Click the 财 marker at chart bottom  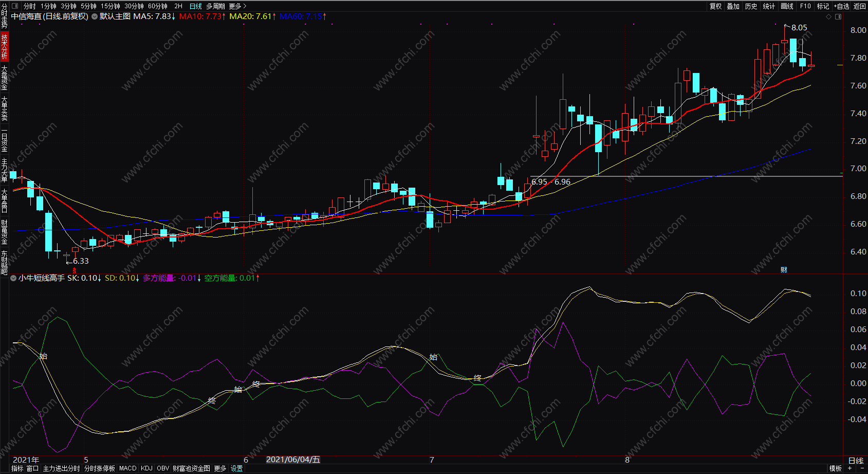coord(784,269)
